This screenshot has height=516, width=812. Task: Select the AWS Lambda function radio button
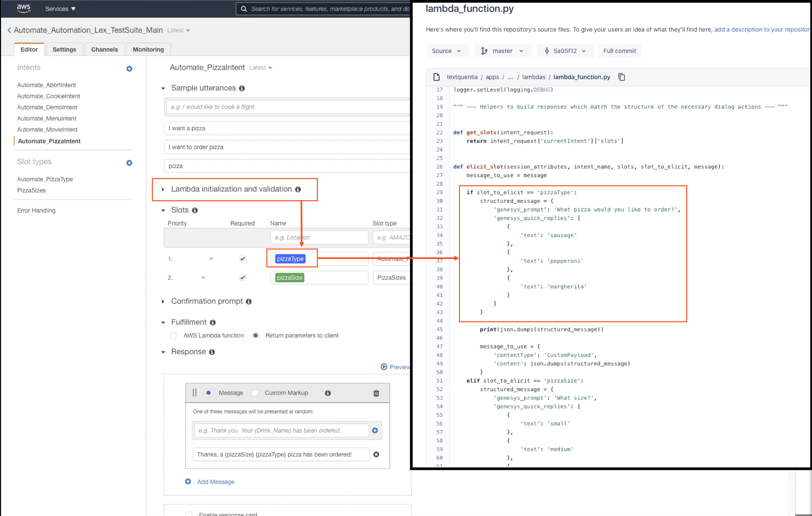pyautogui.click(x=173, y=335)
